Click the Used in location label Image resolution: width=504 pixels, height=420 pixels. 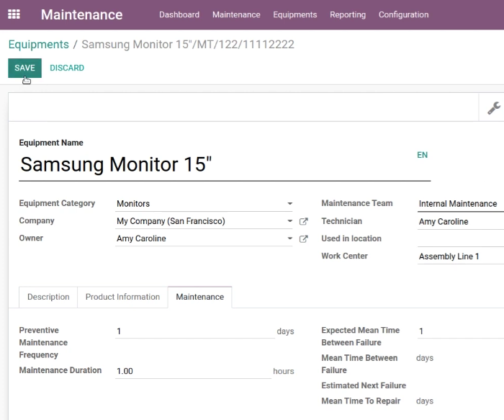351,238
